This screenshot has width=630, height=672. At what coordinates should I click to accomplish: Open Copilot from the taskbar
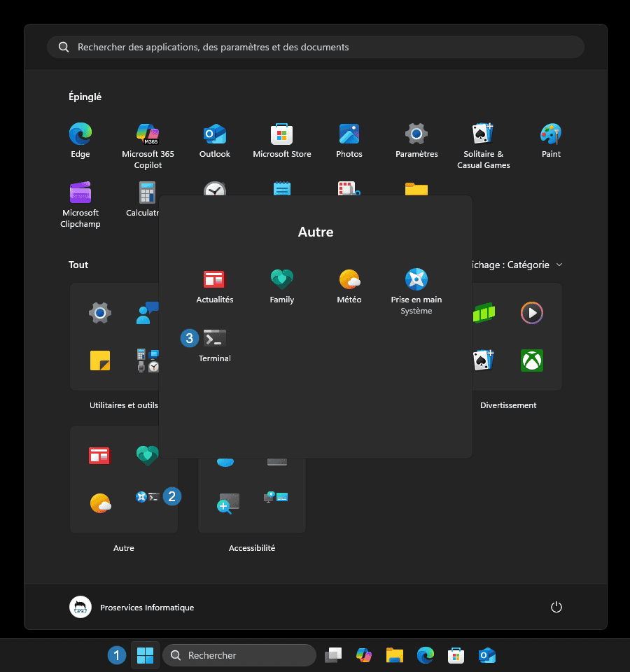[364, 655]
